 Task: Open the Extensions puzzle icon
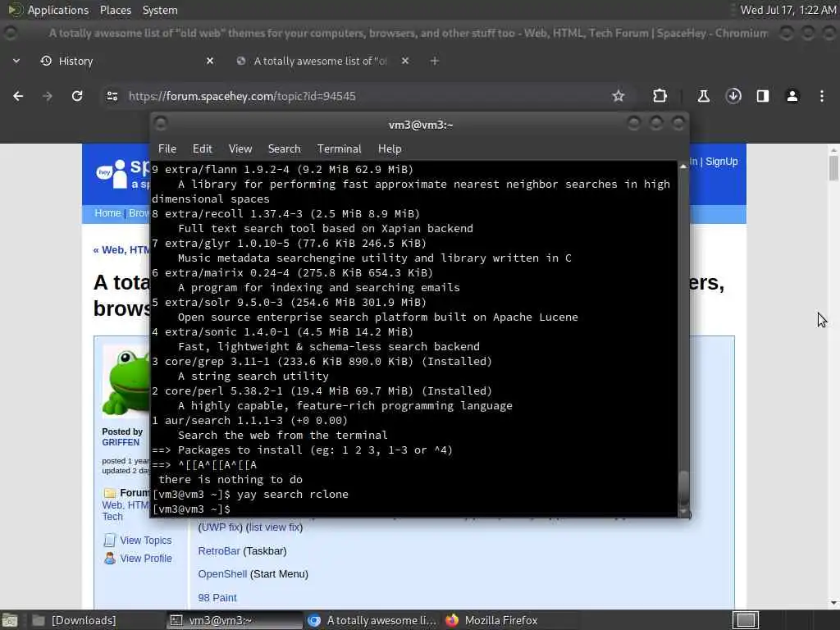pos(660,96)
